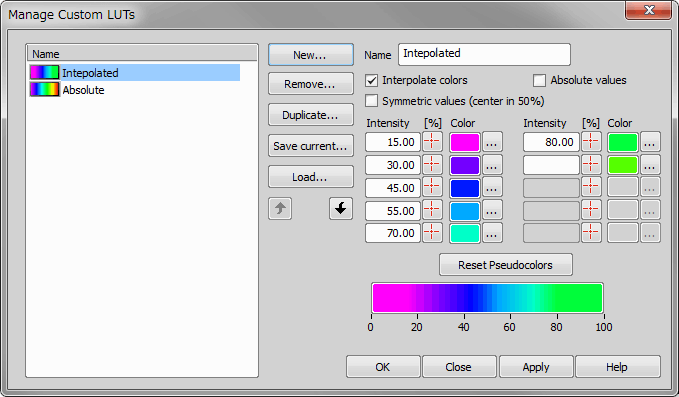Click the Intepolated LUT gradient thumbnail

click(45, 72)
